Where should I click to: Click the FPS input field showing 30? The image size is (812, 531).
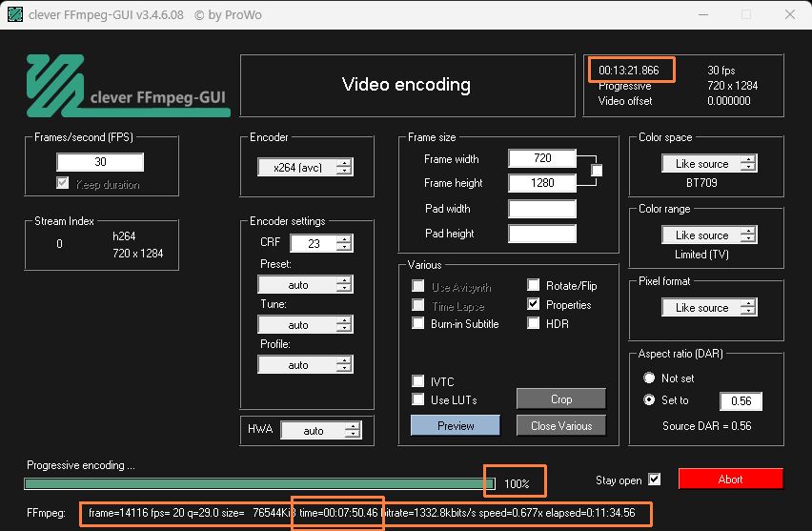click(100, 162)
